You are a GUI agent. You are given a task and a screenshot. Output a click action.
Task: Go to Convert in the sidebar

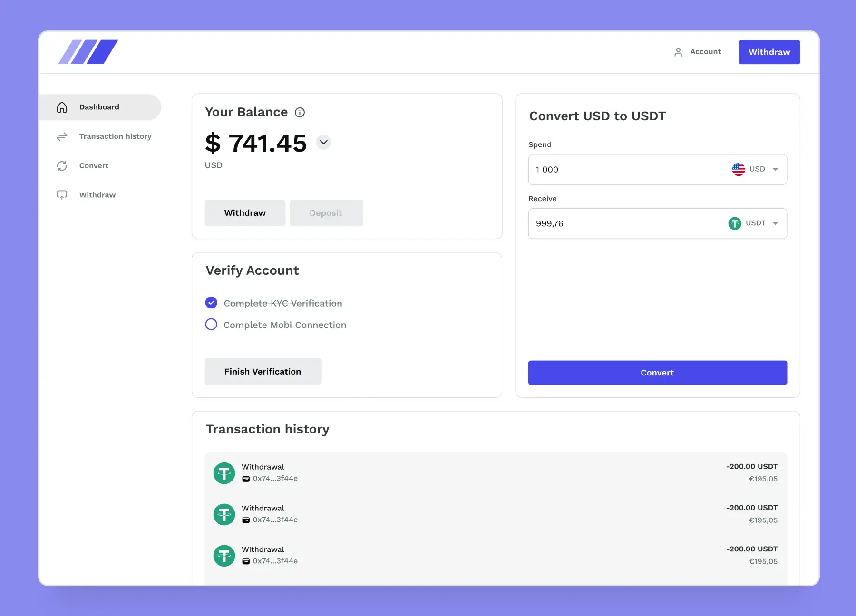(94, 165)
